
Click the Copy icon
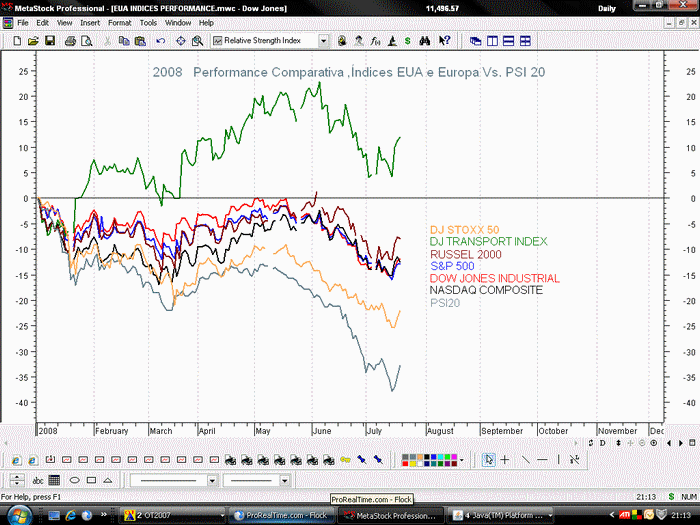124,41
